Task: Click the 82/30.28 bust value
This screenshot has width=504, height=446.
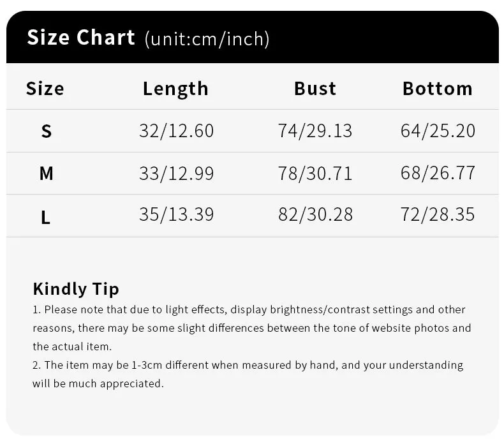Action: pos(315,214)
